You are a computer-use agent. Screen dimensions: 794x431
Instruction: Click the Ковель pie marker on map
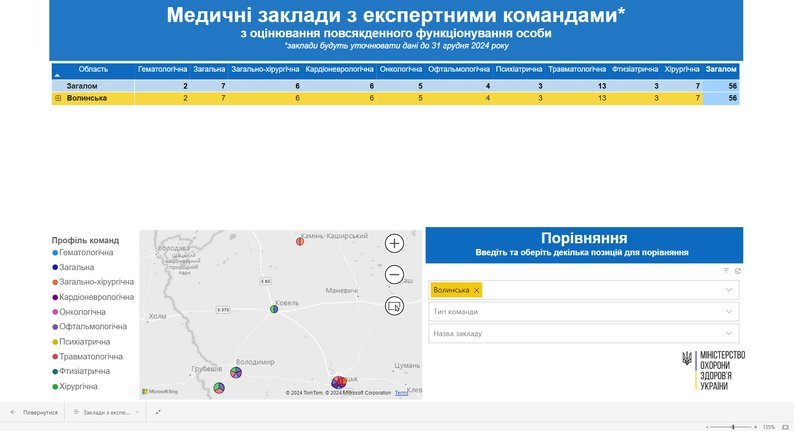coord(273,309)
